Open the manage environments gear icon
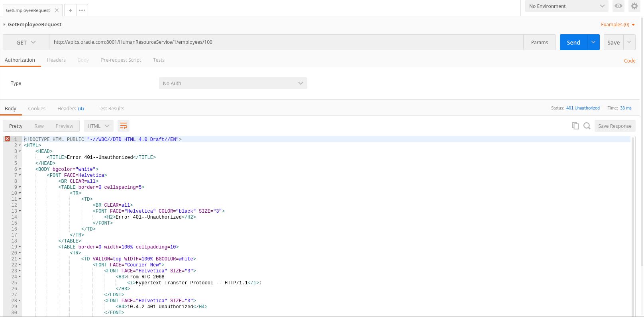The height and width of the screenshot is (317, 644). point(634,6)
